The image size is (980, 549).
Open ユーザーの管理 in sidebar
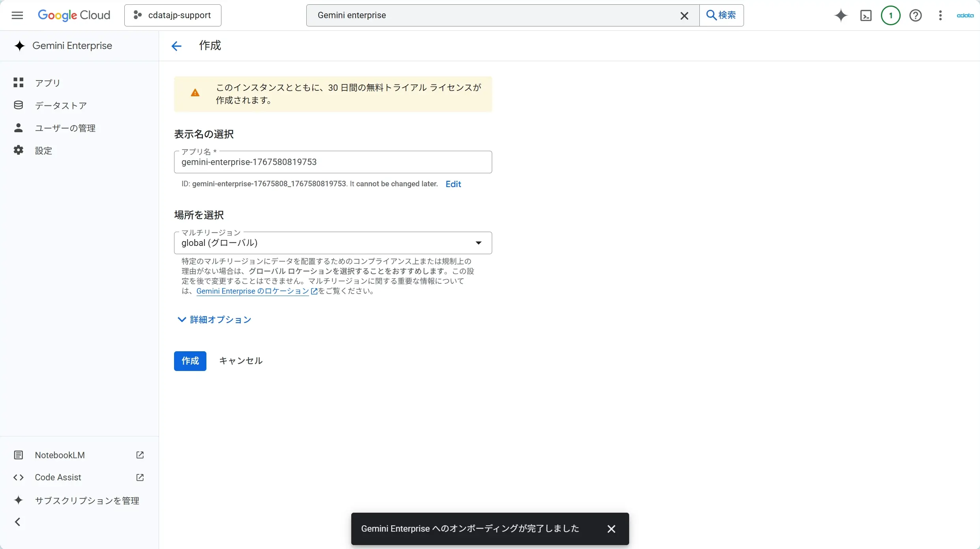click(x=65, y=128)
